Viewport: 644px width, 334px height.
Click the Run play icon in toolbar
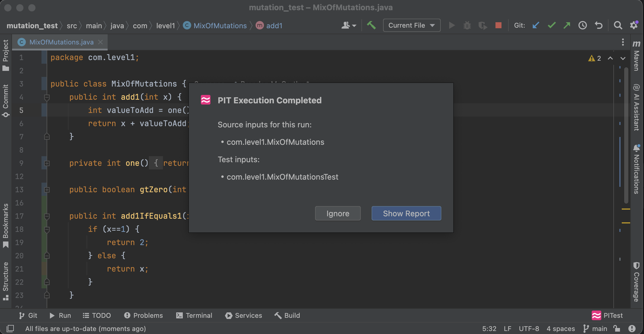[452, 26]
